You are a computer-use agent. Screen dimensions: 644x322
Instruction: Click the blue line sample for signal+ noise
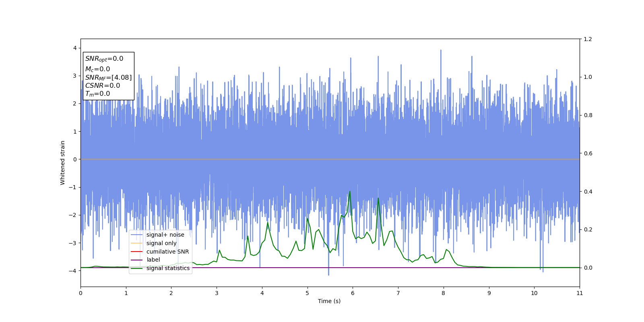[x=137, y=235]
